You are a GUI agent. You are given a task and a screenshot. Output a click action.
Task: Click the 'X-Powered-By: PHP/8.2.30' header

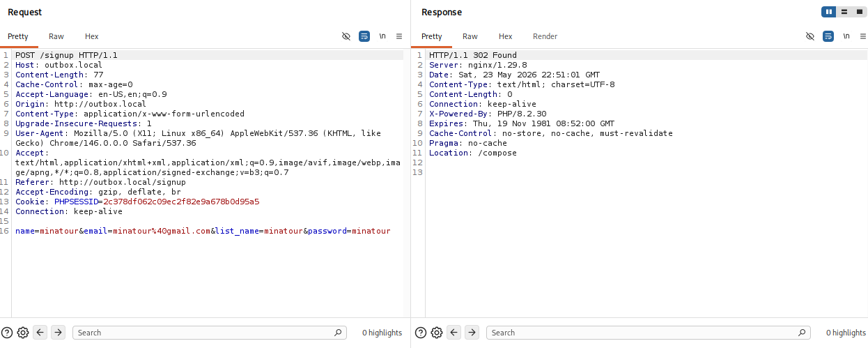488,114
